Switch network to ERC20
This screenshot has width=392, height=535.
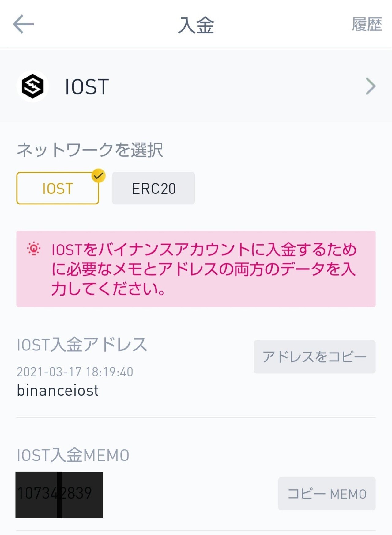[153, 188]
